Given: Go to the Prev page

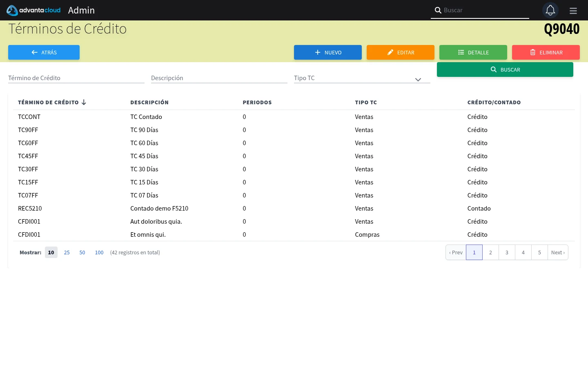Looking at the screenshot, I should 456,252.
